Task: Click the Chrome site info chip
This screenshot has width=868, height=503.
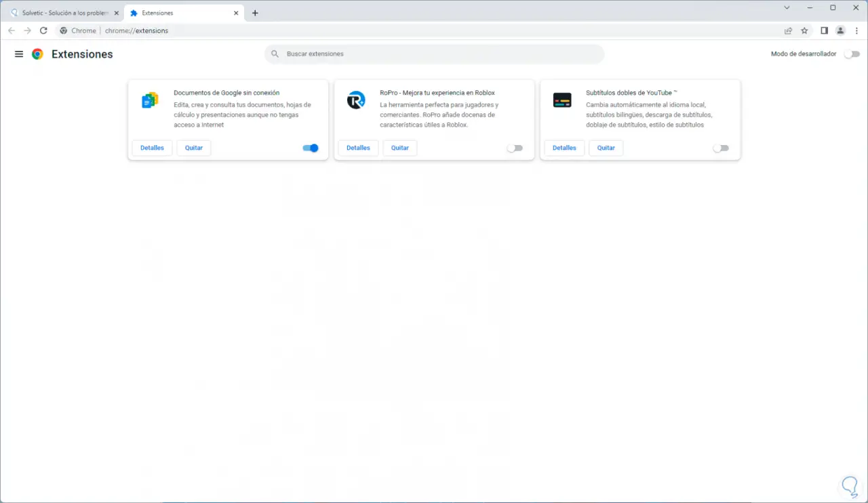Action: coord(78,31)
